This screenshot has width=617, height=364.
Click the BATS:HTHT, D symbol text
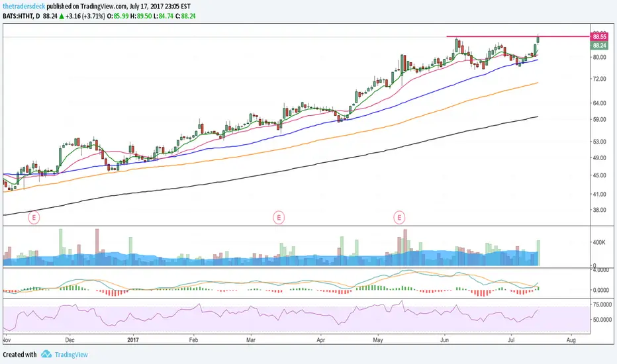tap(21, 16)
